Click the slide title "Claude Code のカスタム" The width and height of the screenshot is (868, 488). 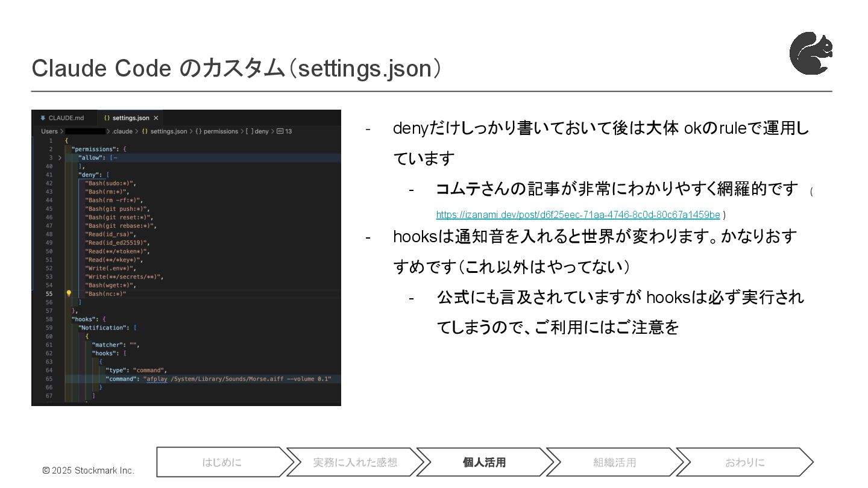(x=158, y=68)
